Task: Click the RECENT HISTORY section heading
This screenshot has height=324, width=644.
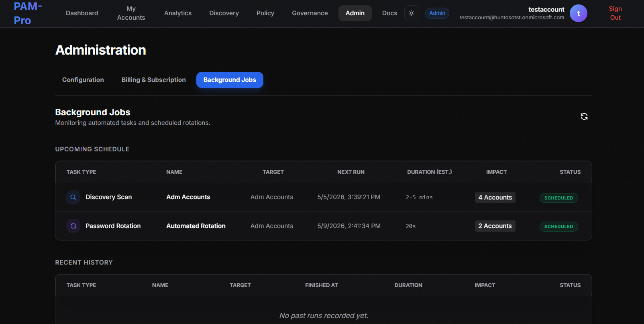Action: [x=84, y=263]
